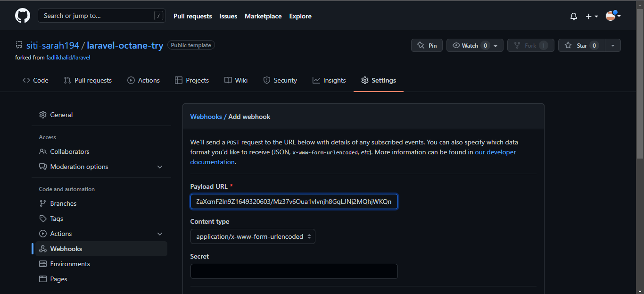Viewport: 644px width, 294px height.
Task: Expand the sidebar Actions section
Action: click(x=101, y=234)
